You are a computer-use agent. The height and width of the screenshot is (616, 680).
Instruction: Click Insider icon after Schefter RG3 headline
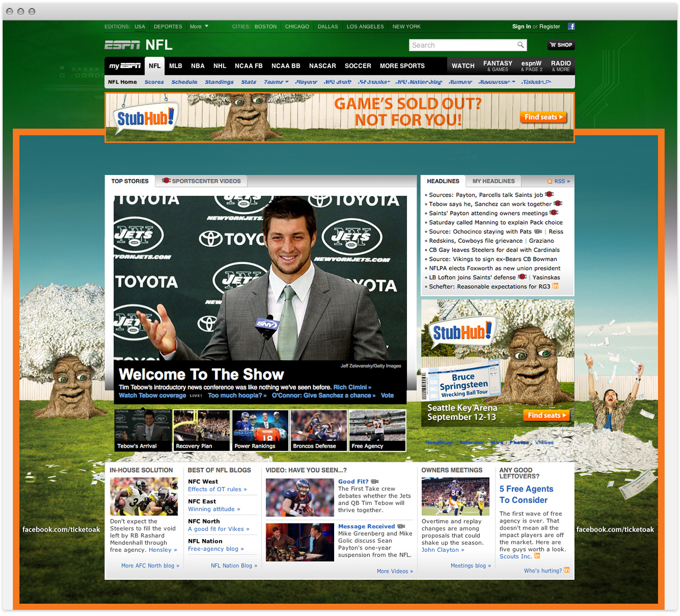click(x=555, y=286)
